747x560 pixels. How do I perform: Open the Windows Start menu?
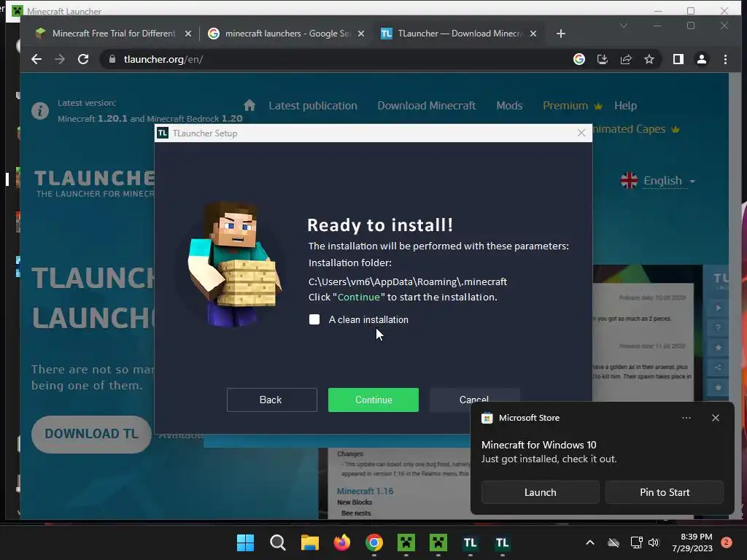245,542
